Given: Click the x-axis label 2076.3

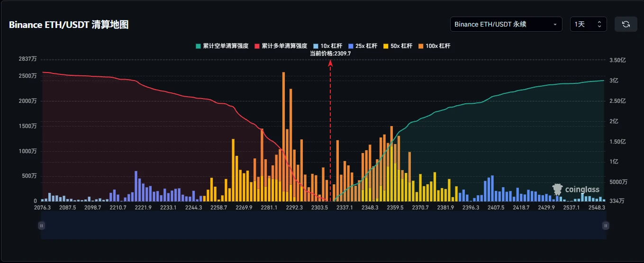Looking at the screenshot, I should pyautogui.click(x=43, y=208).
